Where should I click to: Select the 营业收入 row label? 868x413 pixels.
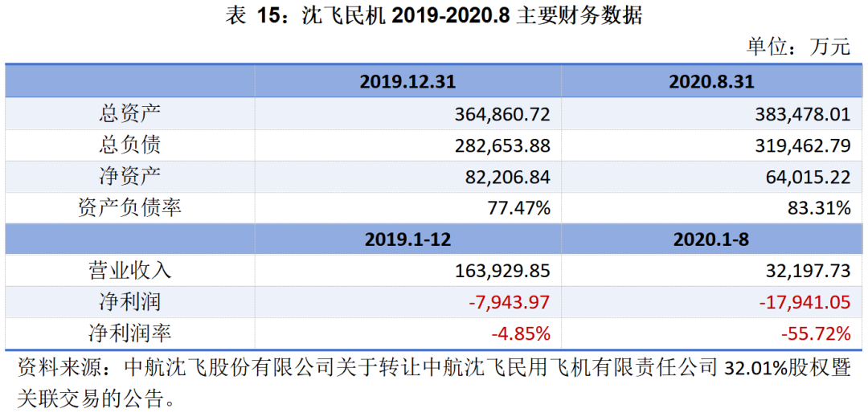click(x=129, y=271)
